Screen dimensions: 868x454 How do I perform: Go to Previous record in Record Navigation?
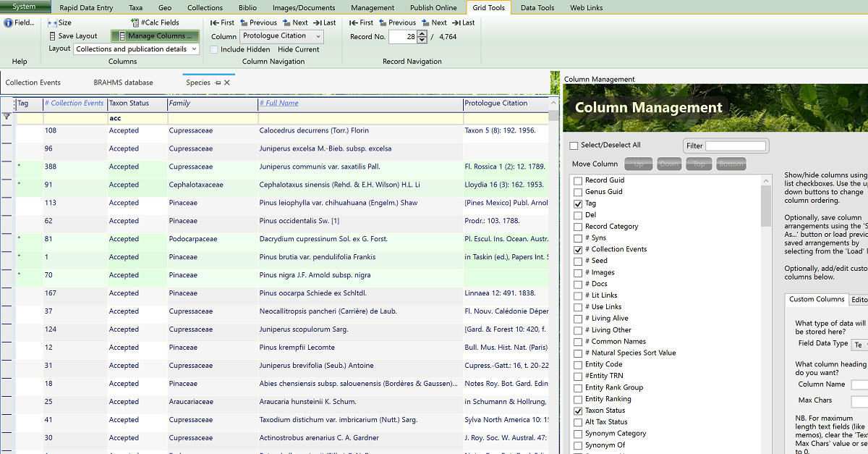click(397, 22)
